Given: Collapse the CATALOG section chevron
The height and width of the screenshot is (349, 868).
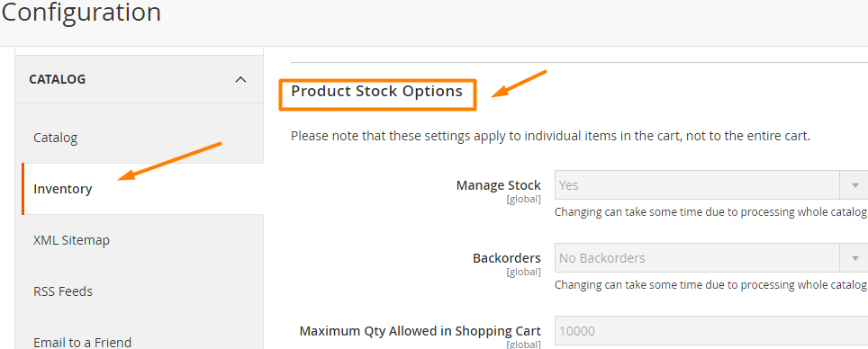Looking at the screenshot, I should tap(240, 80).
